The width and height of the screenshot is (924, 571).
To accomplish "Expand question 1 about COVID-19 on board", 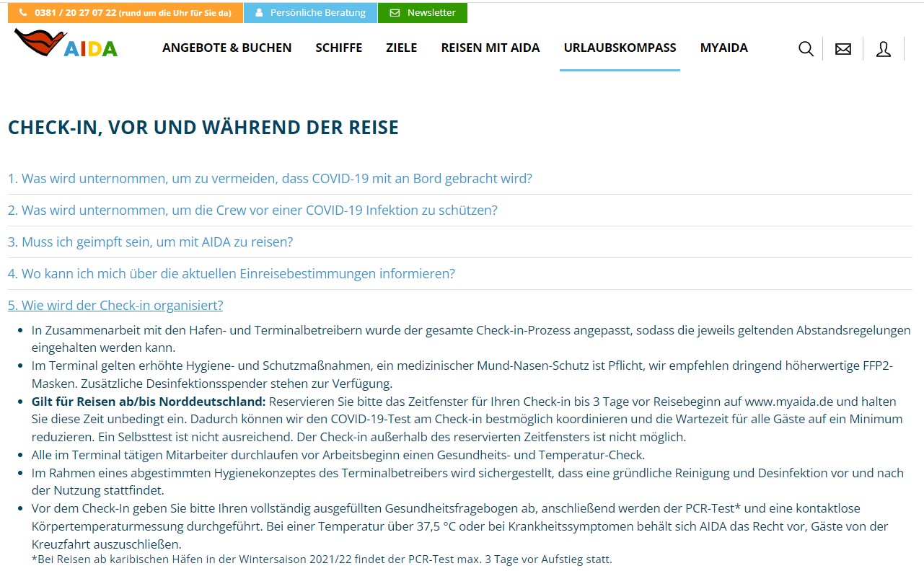I will coord(270,178).
